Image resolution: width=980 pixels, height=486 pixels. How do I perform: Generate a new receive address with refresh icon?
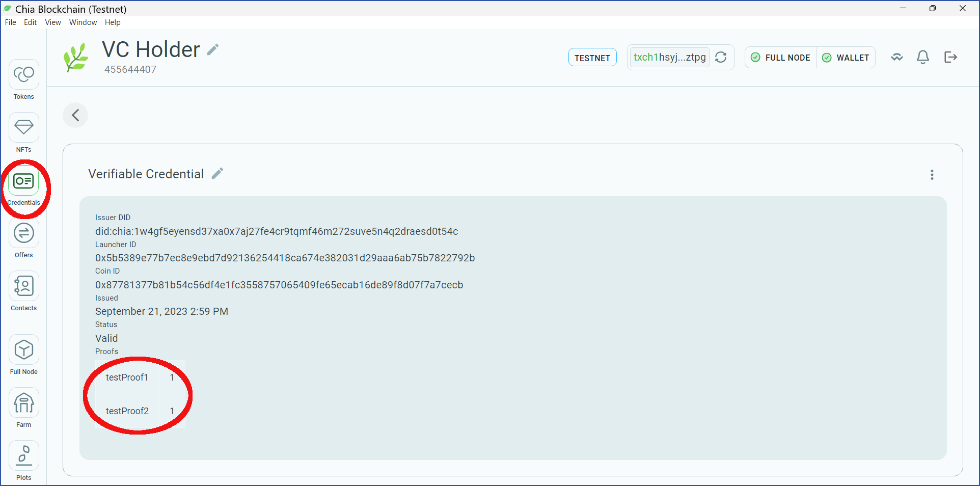[721, 57]
